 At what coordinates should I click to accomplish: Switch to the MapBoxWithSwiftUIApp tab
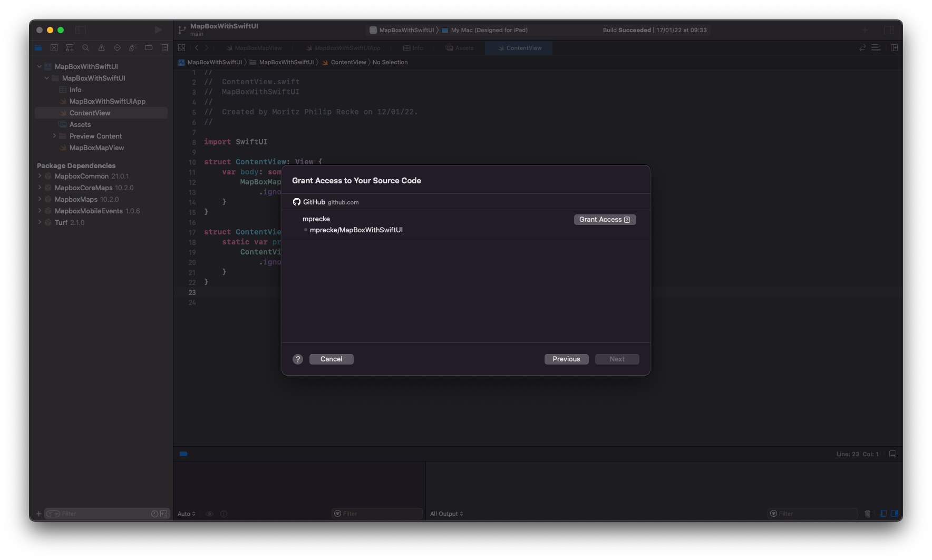343,48
